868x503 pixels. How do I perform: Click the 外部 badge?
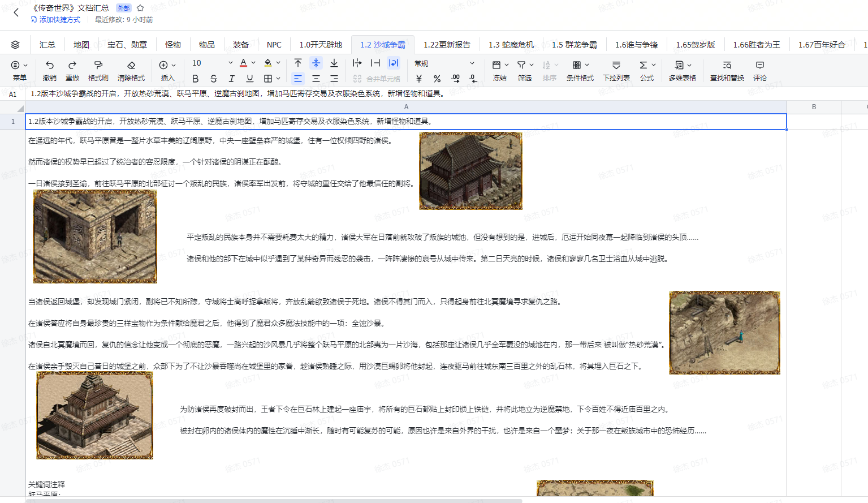tap(123, 8)
